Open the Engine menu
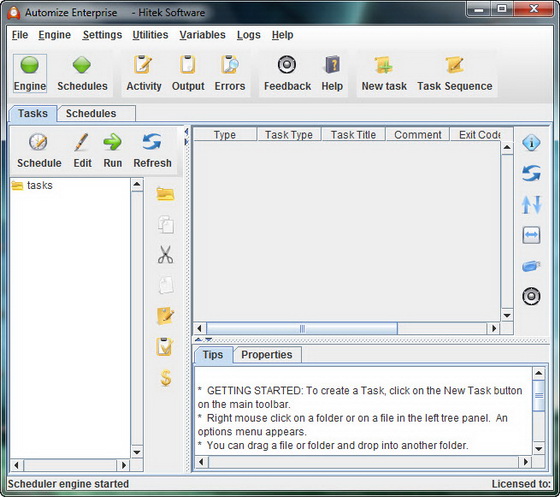This screenshot has height=497, width=560. (x=55, y=35)
